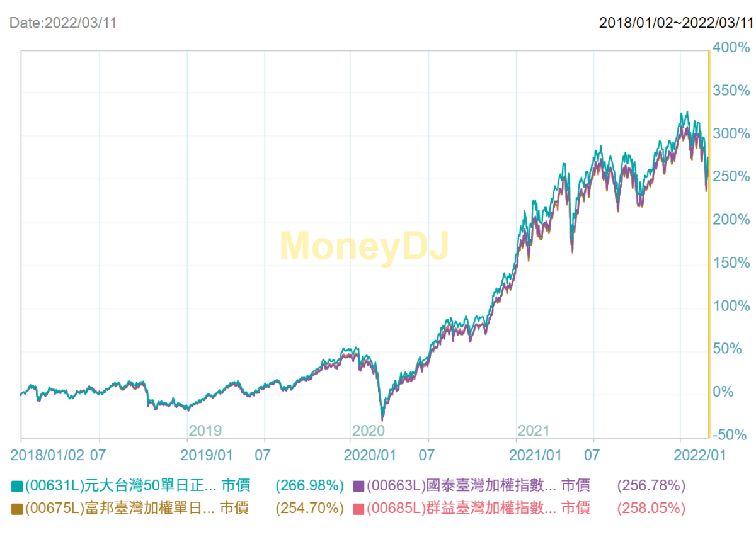Click the 2020/01 x-axis label

(x=371, y=454)
